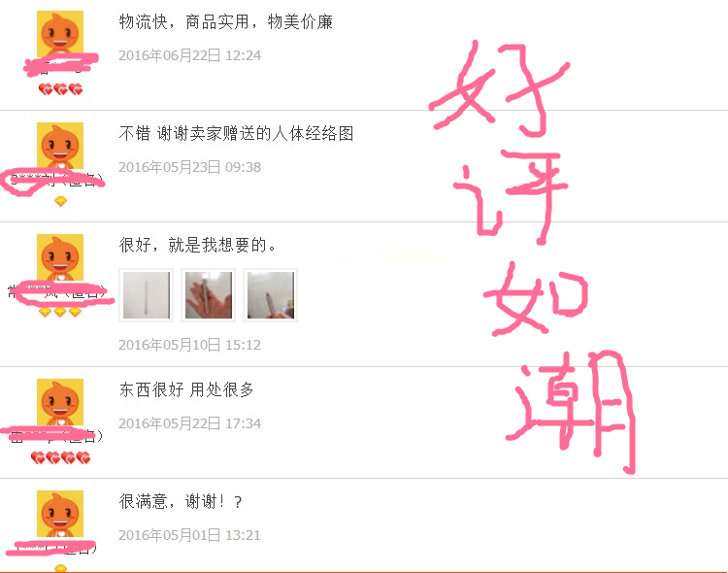Click single yellow diamond badge under second reviewer

(60, 201)
